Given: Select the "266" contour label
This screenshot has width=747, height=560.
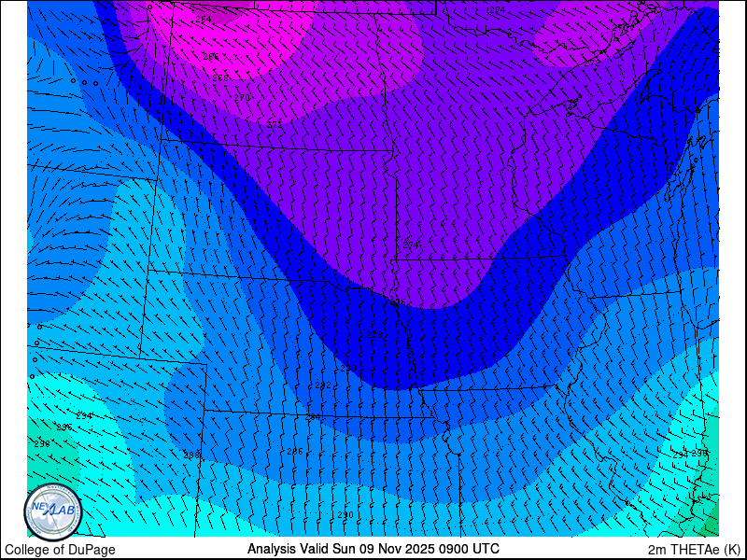Looking at the screenshot, I should pos(211,56).
